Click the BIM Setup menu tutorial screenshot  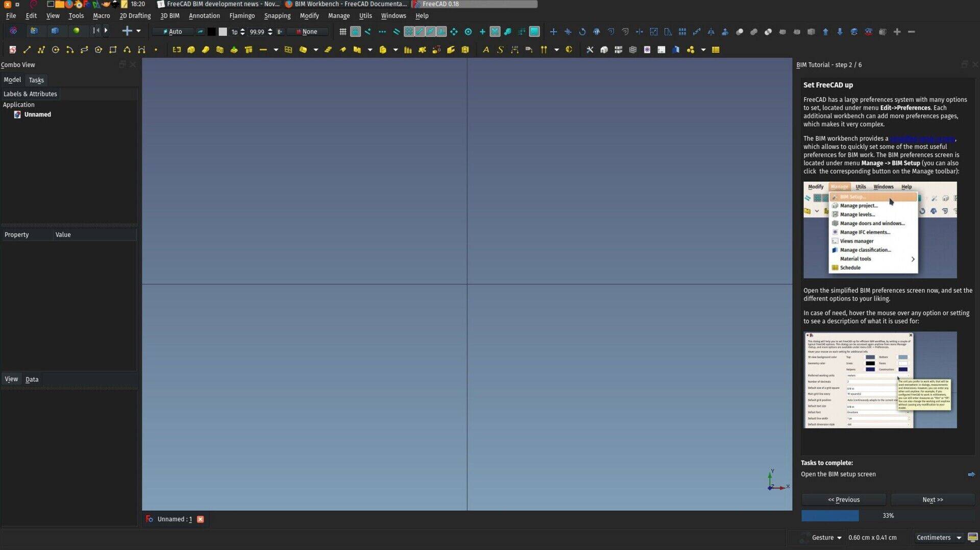coord(880,230)
